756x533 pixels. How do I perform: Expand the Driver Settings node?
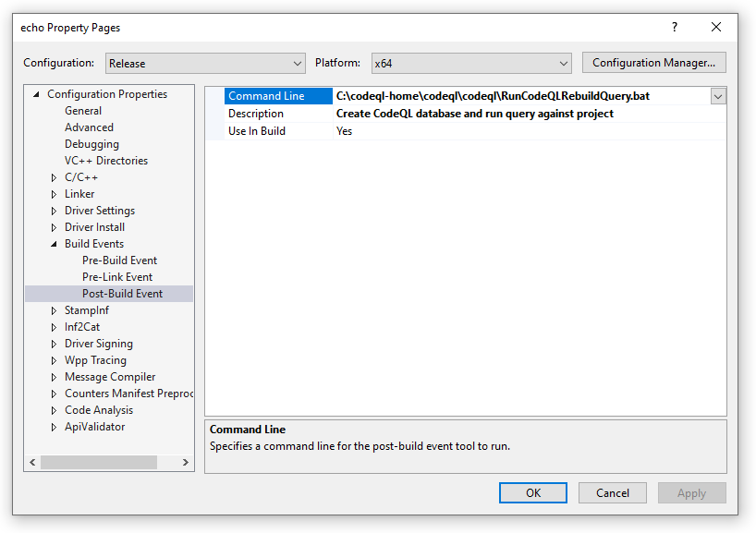tap(54, 210)
